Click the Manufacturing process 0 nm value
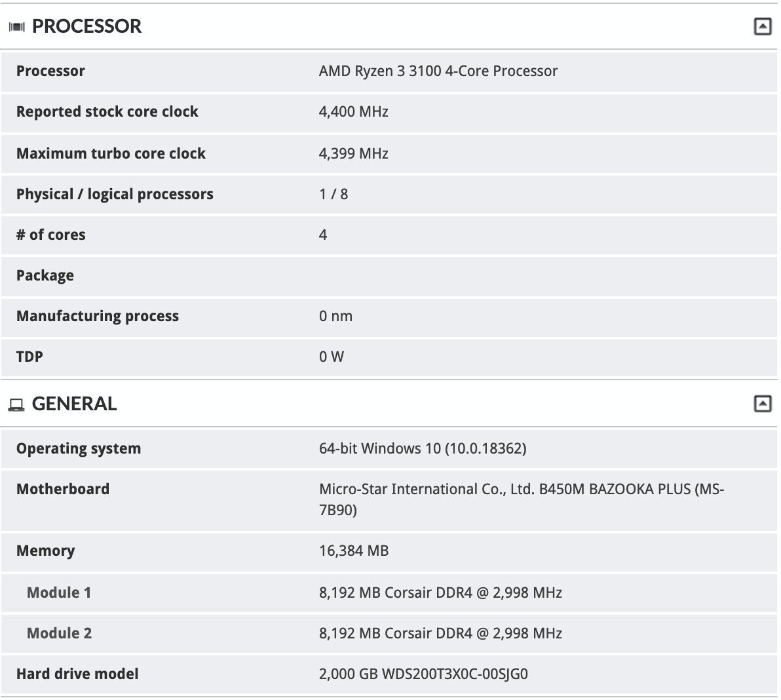The height and width of the screenshot is (700, 781). coord(335,317)
